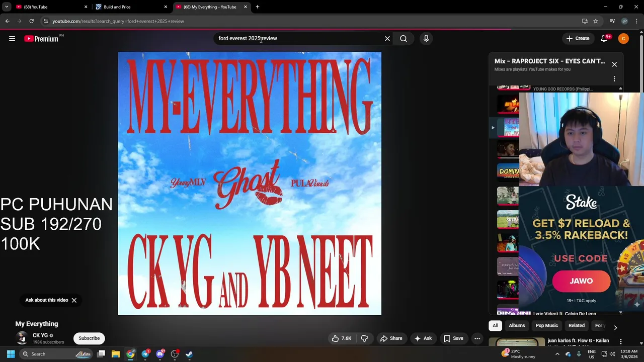Open options for juan karlos related video

621,341
